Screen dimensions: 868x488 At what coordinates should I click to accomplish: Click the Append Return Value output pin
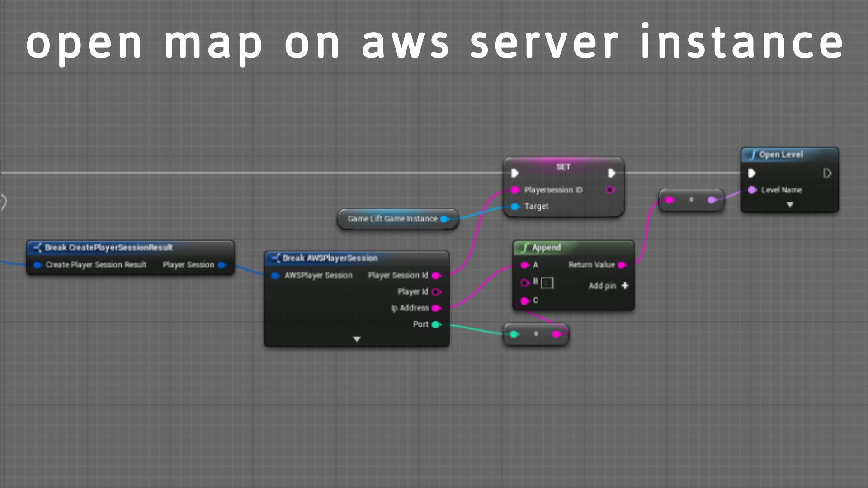[622, 265]
